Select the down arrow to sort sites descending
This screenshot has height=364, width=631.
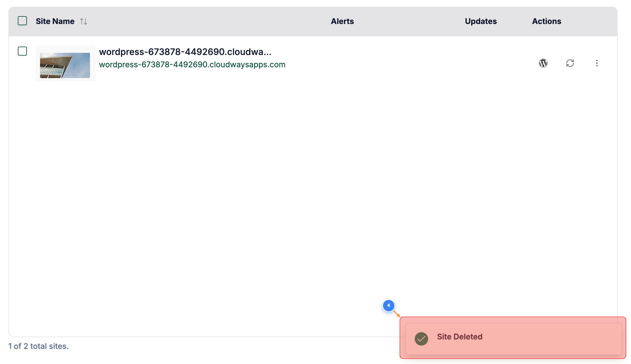[86, 21]
